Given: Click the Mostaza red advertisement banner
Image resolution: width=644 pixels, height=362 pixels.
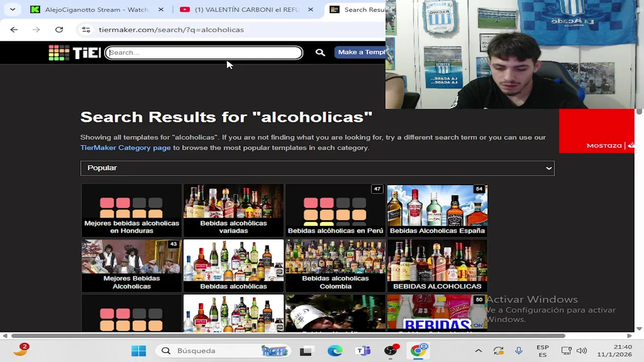Looking at the screenshot, I should (x=596, y=131).
